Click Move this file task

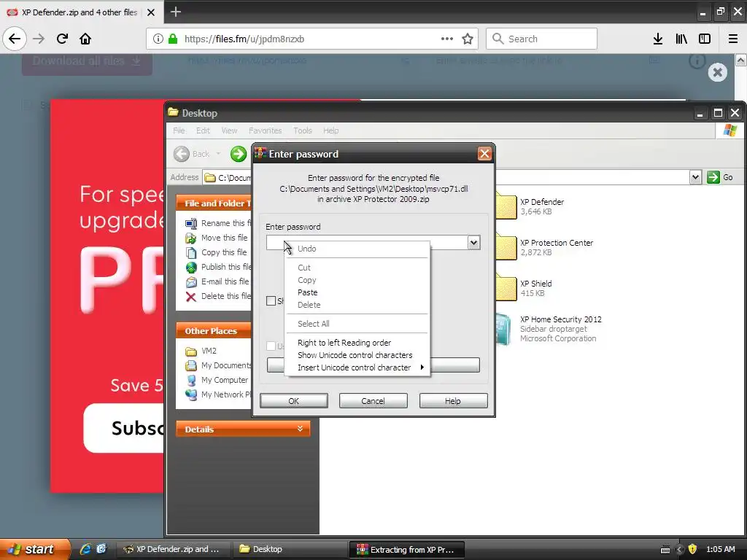pyautogui.click(x=217, y=238)
